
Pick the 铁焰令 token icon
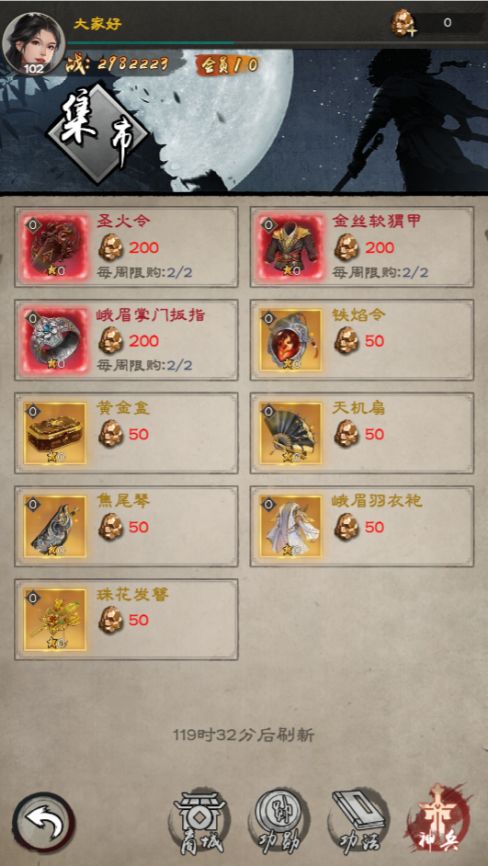[291, 340]
